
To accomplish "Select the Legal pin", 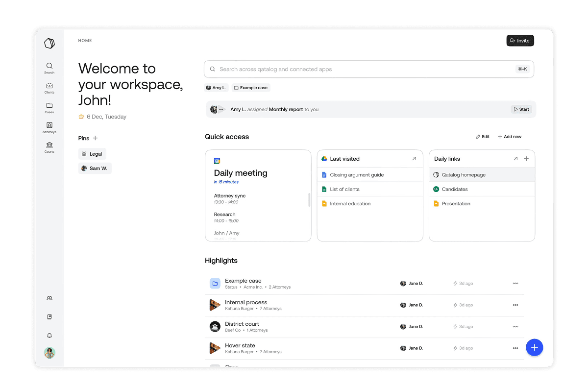I will coord(92,154).
